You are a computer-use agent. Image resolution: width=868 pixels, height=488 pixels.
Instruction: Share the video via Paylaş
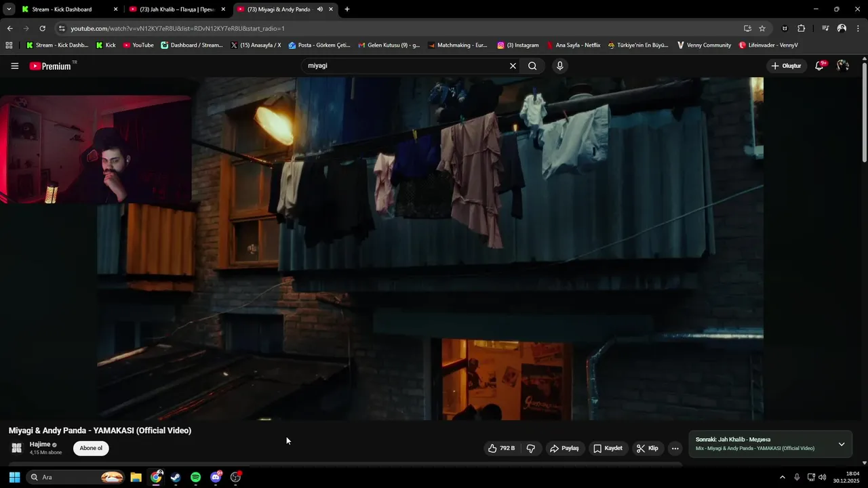pos(564,448)
